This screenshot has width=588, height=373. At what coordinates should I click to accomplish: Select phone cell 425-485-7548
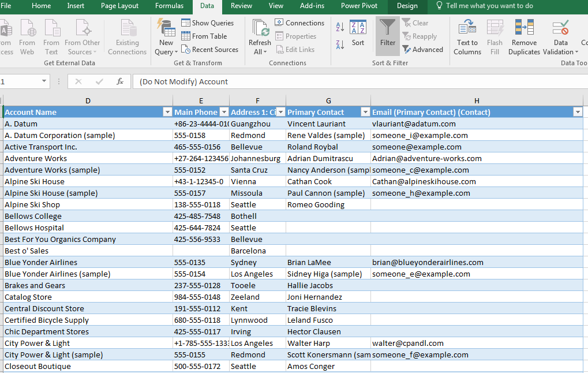[201, 216]
